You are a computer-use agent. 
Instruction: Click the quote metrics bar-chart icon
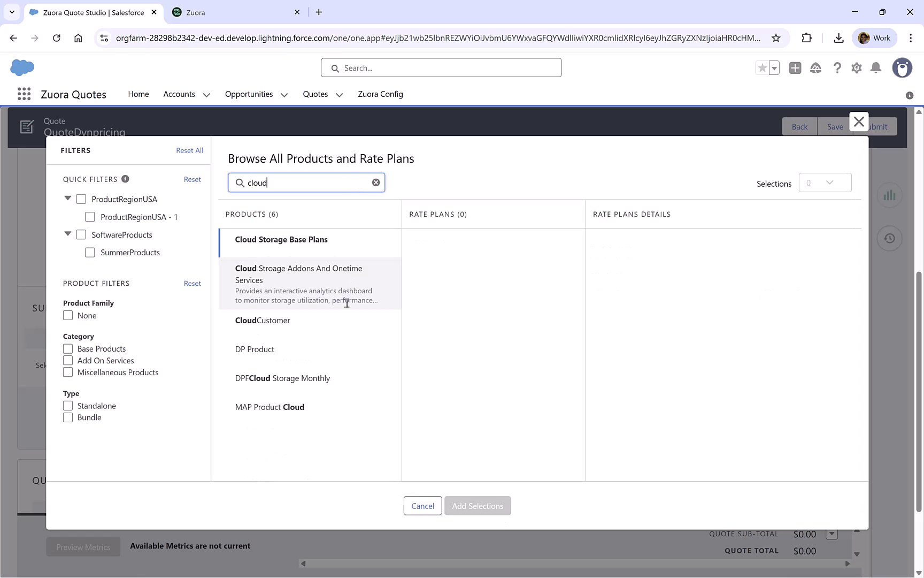889,195
